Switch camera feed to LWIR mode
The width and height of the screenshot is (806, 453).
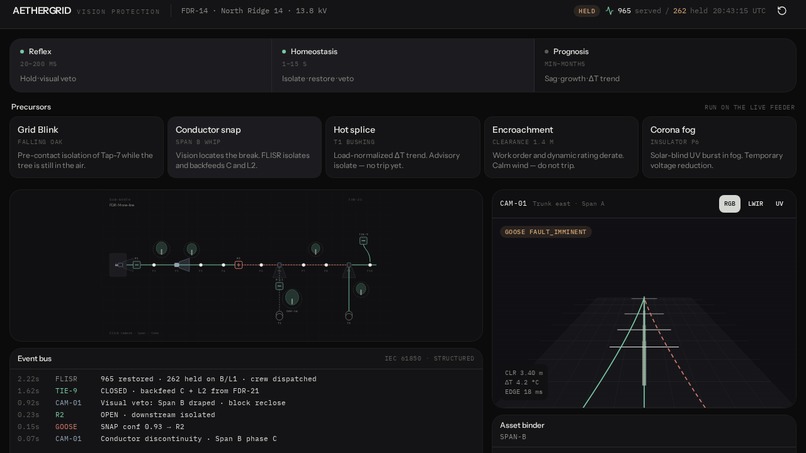pyautogui.click(x=755, y=204)
